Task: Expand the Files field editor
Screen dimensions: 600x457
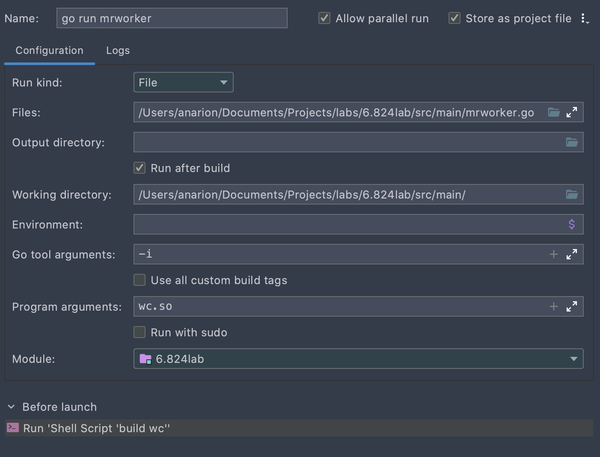Action: (x=572, y=113)
